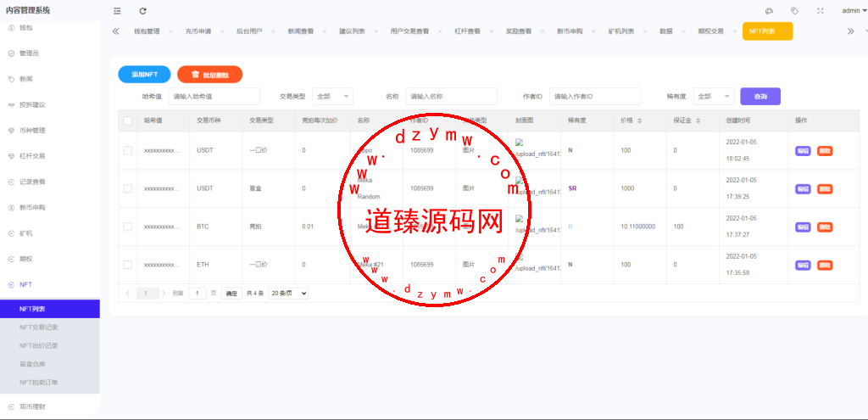868x420 pixels.
Task: Close the 后台用户 tab
Action: point(273,31)
